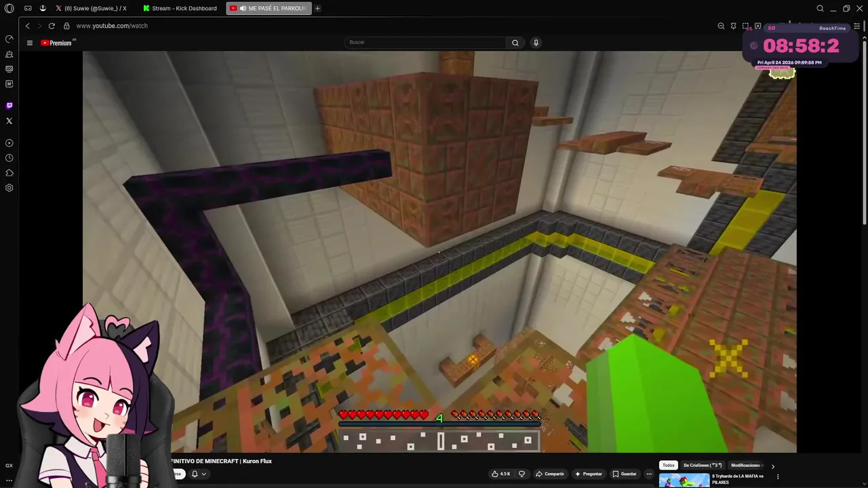
Task: Start voice search with the microphone
Action: pos(536,43)
